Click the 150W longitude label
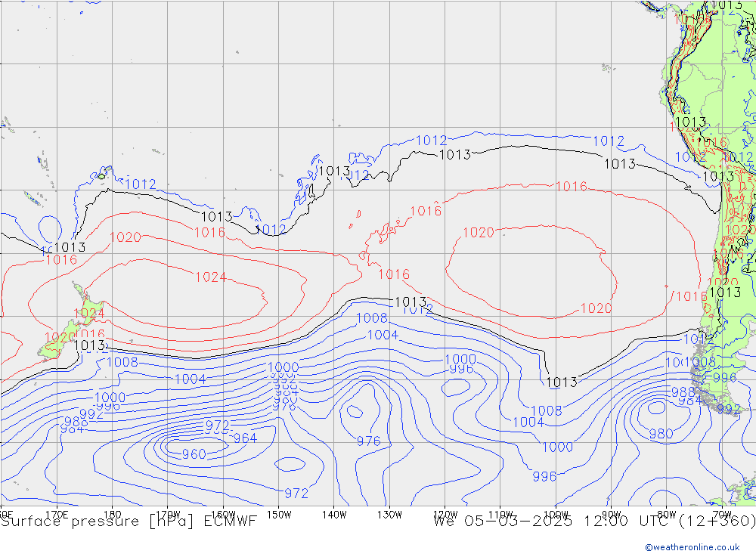 click(x=279, y=515)
